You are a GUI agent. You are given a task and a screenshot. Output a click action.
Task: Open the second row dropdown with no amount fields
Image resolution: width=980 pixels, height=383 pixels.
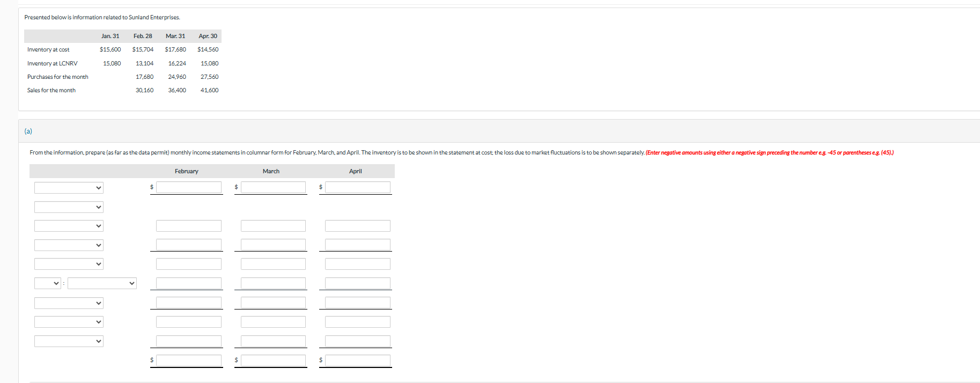69,207
